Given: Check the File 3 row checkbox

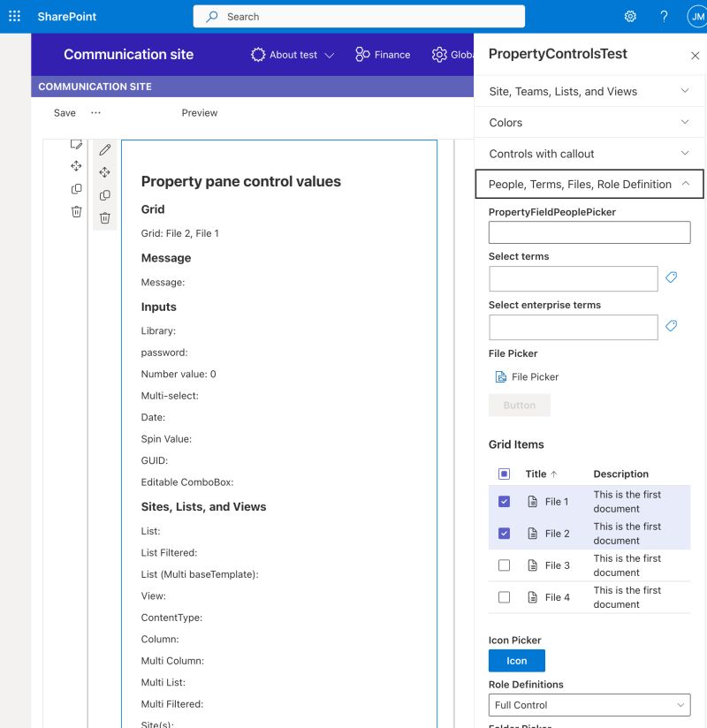Looking at the screenshot, I should pyautogui.click(x=504, y=565).
